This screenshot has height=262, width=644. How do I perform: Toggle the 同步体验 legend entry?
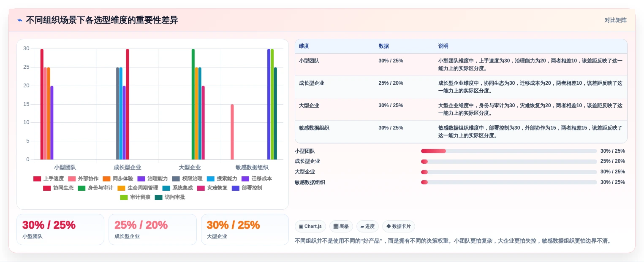[118, 178]
